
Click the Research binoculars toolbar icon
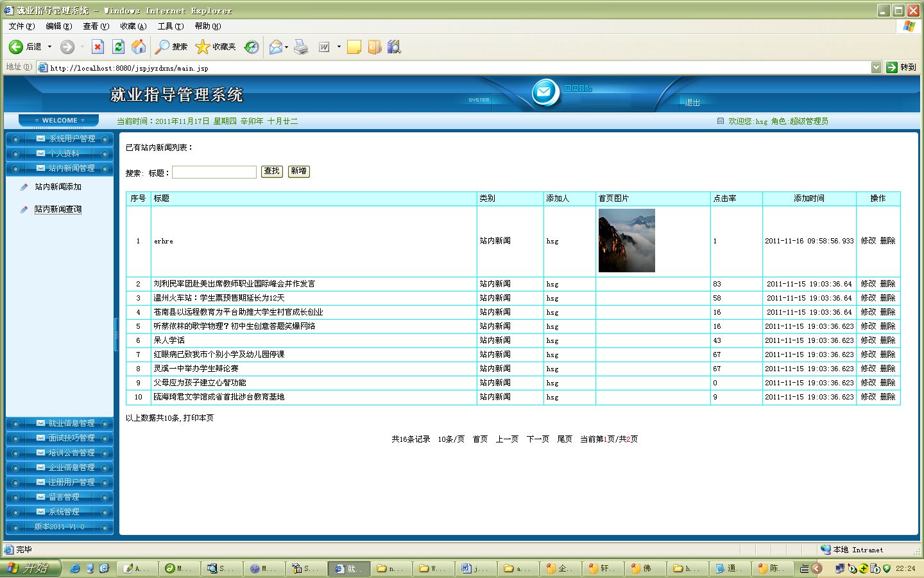click(395, 47)
